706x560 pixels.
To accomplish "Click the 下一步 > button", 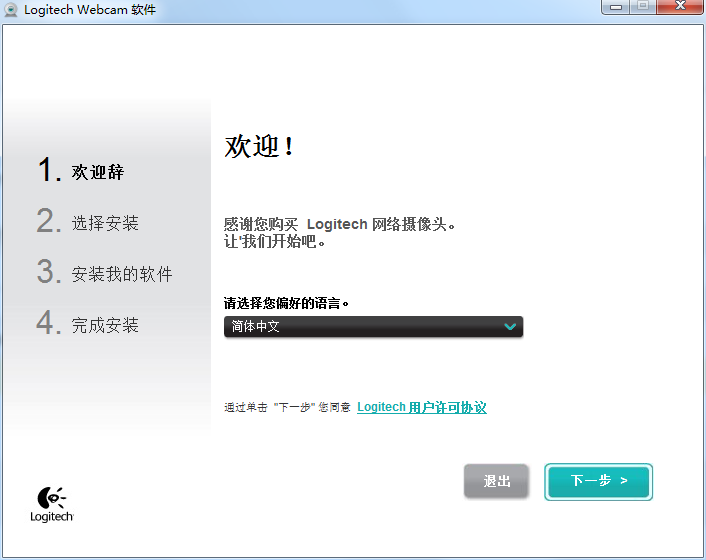I will pos(598,482).
